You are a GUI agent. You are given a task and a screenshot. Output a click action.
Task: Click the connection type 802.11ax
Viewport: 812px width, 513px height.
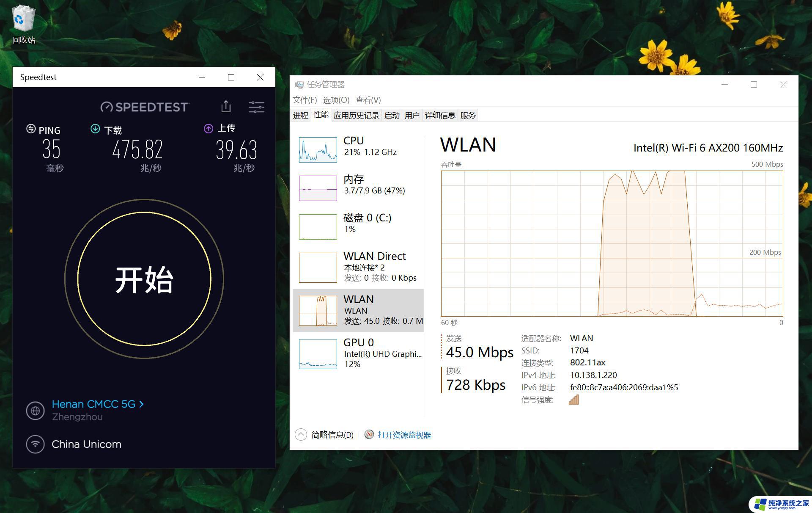588,363
